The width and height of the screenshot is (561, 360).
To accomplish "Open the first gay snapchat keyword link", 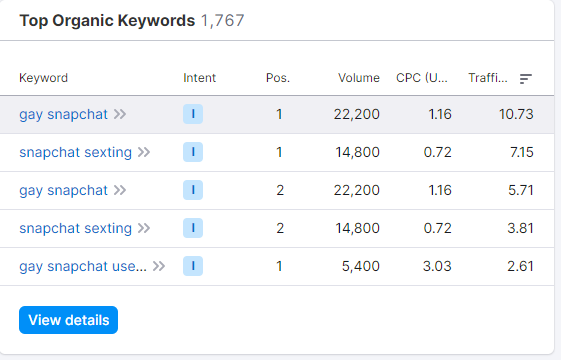I will (63, 115).
